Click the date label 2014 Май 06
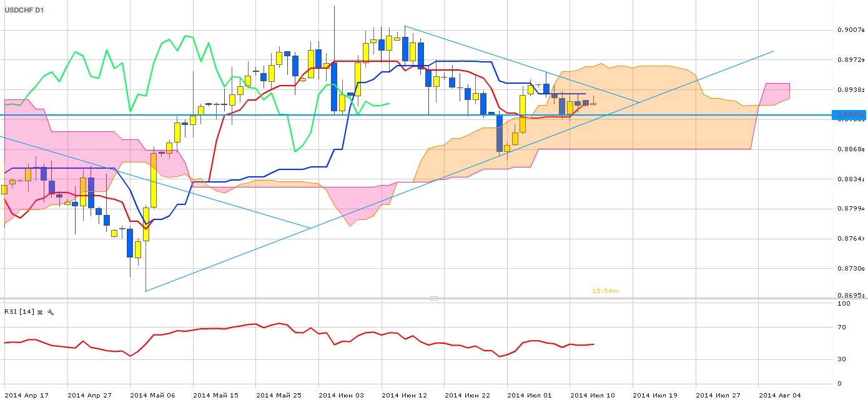 [152, 395]
